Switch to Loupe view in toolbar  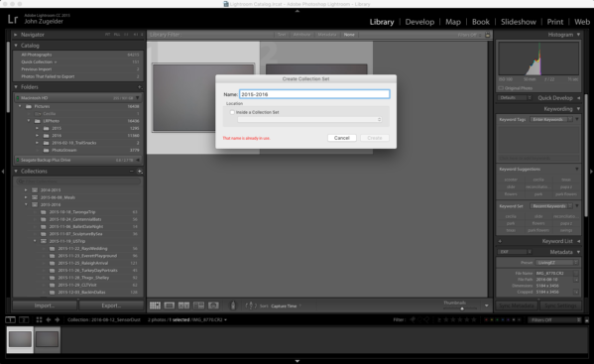point(170,305)
